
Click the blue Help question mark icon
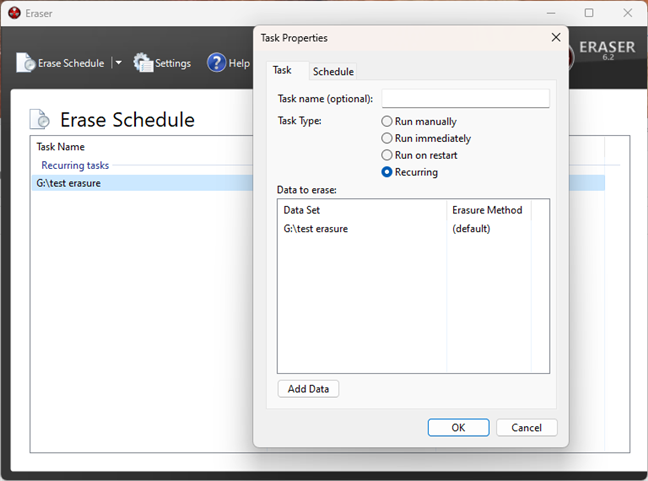[216, 63]
